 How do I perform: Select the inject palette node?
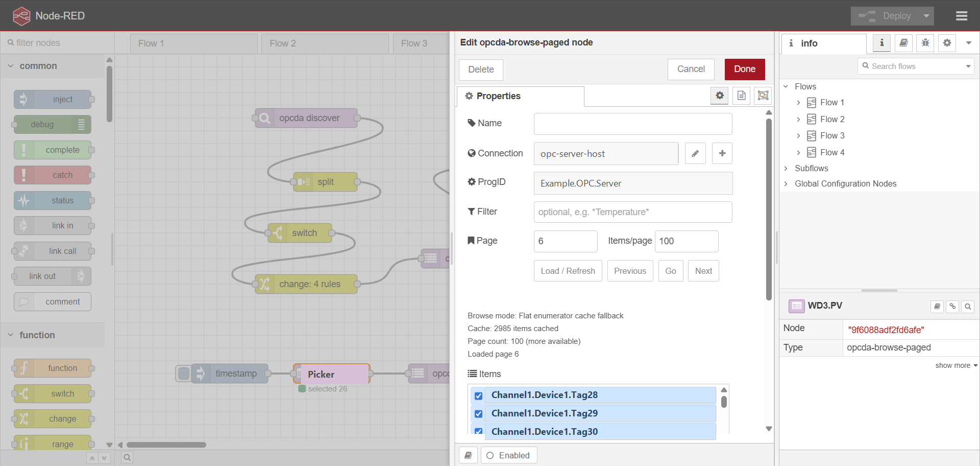point(53,99)
